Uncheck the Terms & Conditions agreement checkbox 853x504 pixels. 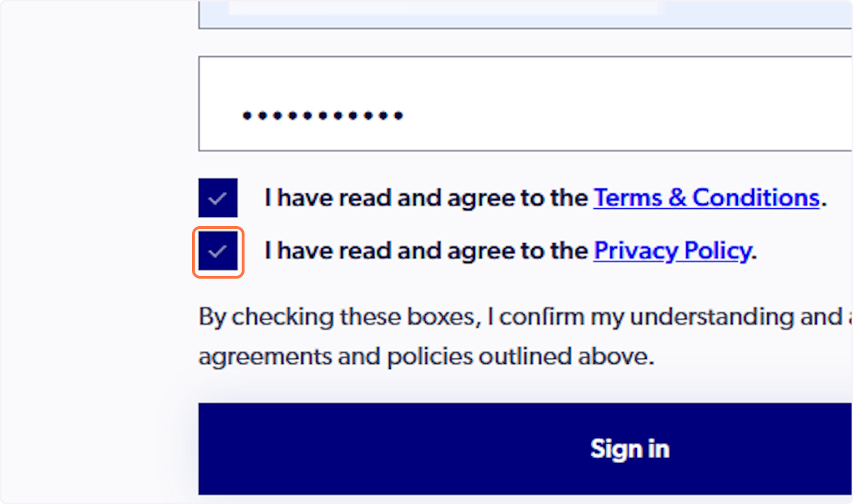coord(218,198)
